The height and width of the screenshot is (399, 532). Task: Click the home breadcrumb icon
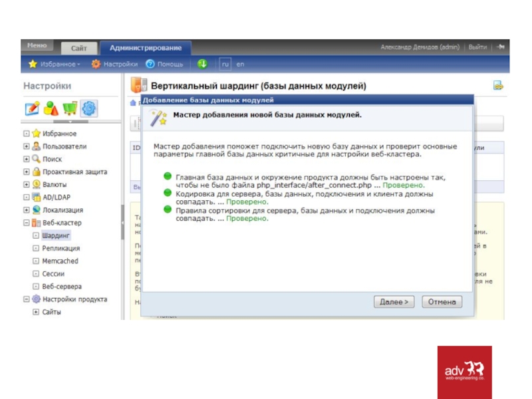tap(133, 103)
